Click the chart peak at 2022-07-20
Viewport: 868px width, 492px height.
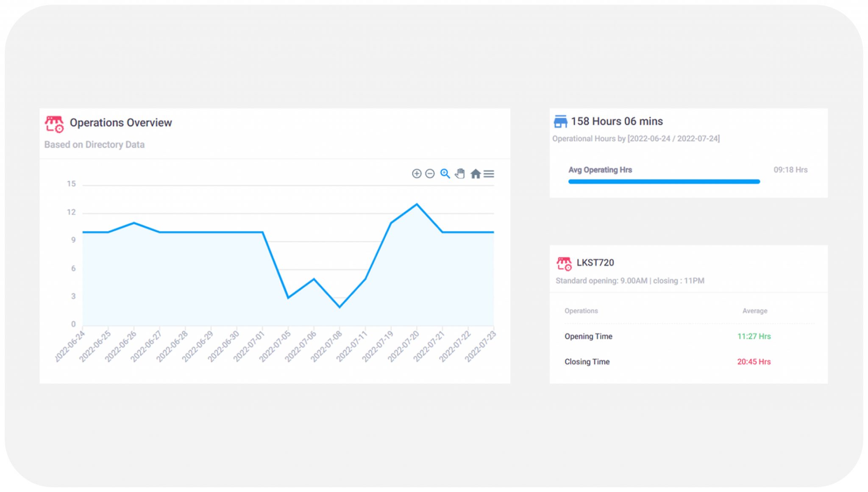[x=417, y=205]
